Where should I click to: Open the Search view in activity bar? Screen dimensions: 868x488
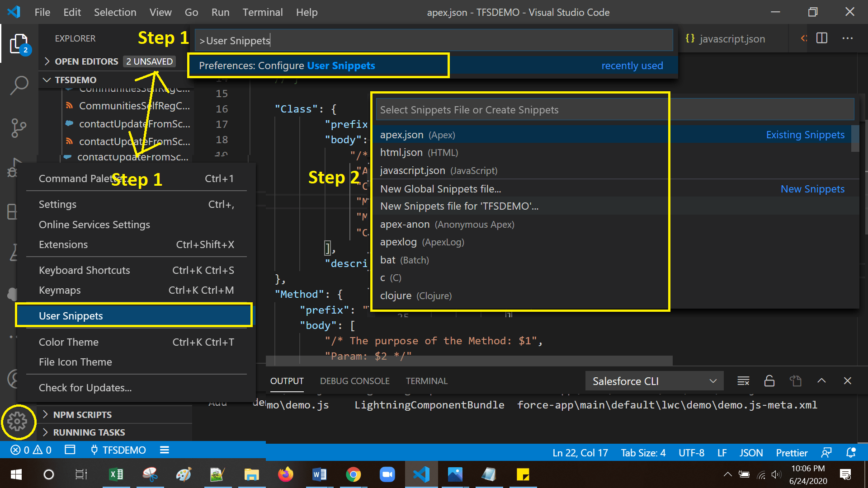coord(19,85)
